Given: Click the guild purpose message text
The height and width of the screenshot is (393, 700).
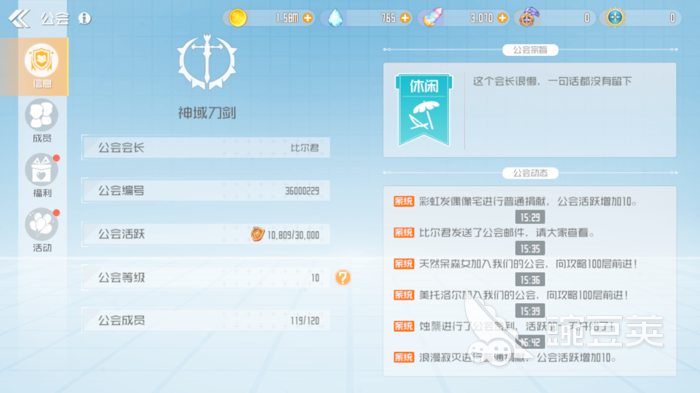Looking at the screenshot, I should click(x=552, y=81).
